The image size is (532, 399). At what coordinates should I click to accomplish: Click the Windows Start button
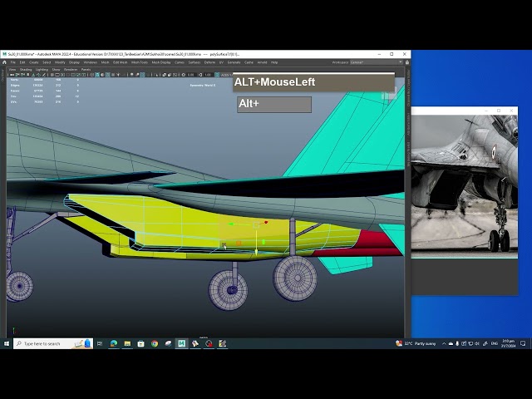[x=7, y=343]
